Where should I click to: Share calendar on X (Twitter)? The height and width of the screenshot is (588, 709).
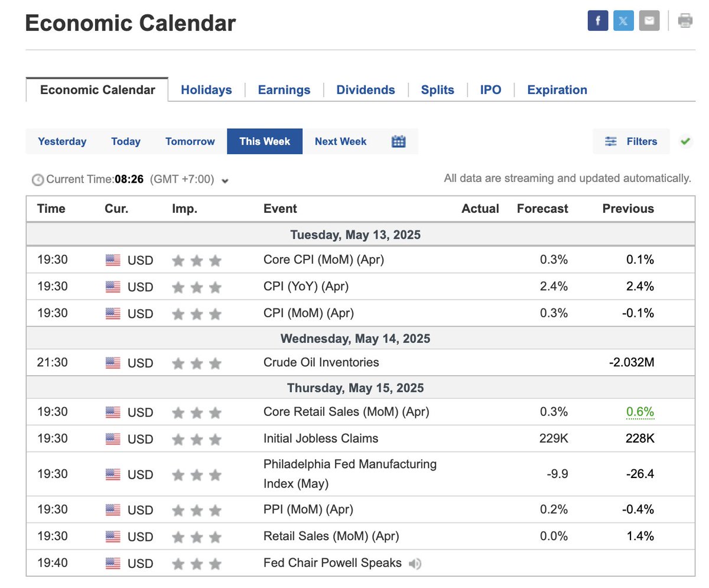(623, 21)
